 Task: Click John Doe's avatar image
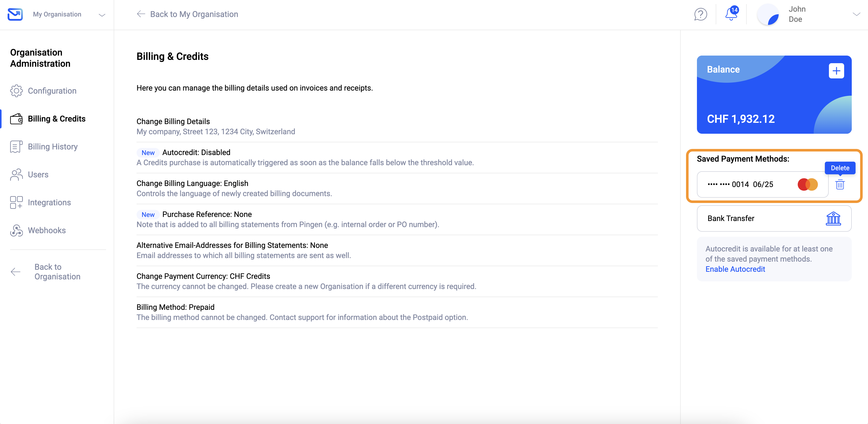[768, 14]
